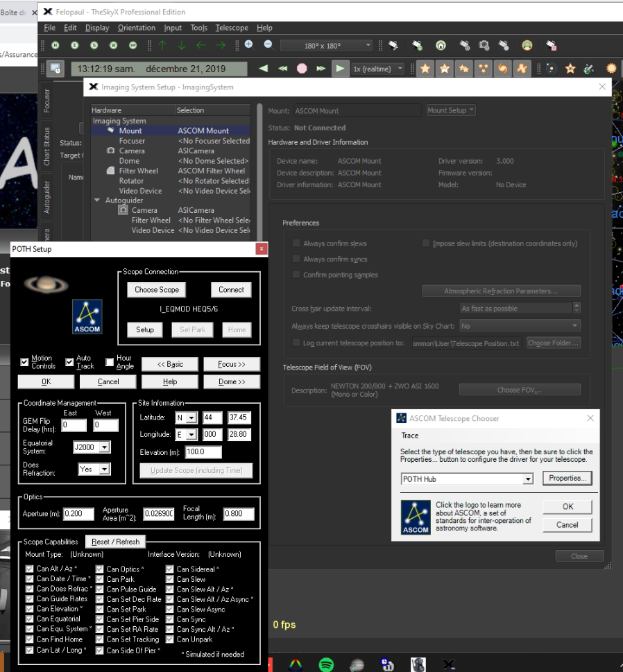Click the Look North compass icon
Image resolution: width=623 pixels, height=672 pixels.
click(x=55, y=46)
